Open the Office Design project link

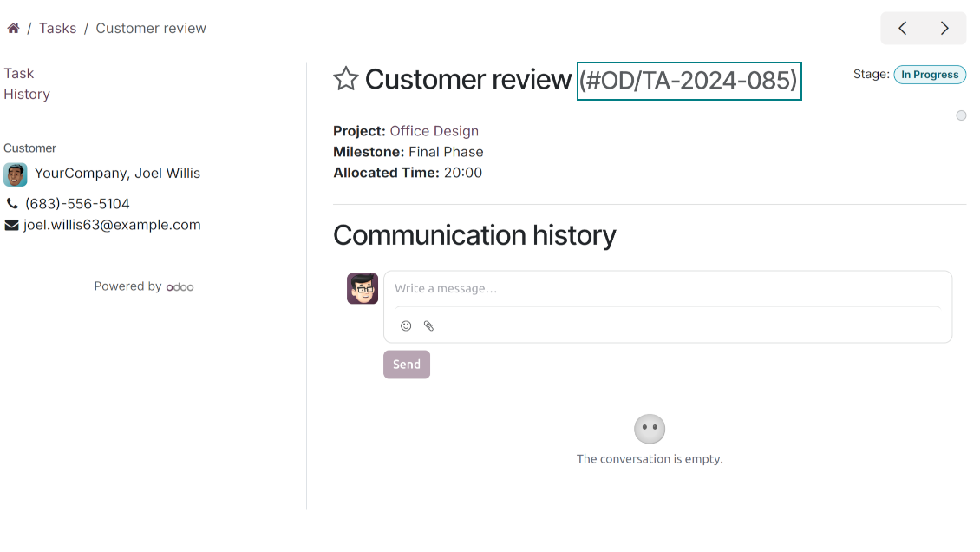click(434, 131)
